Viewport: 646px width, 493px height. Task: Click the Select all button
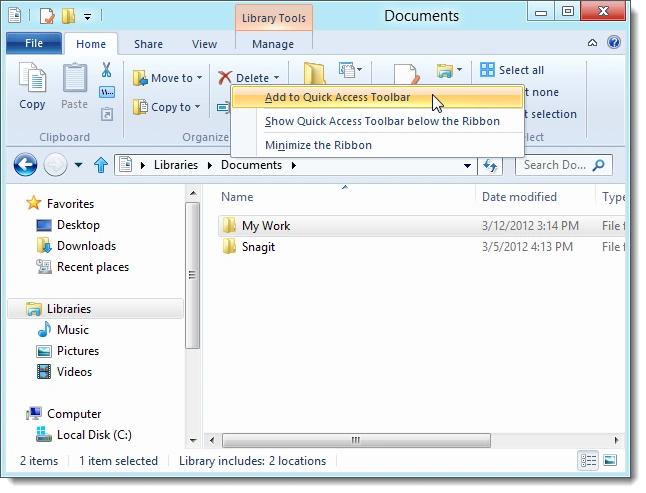512,70
